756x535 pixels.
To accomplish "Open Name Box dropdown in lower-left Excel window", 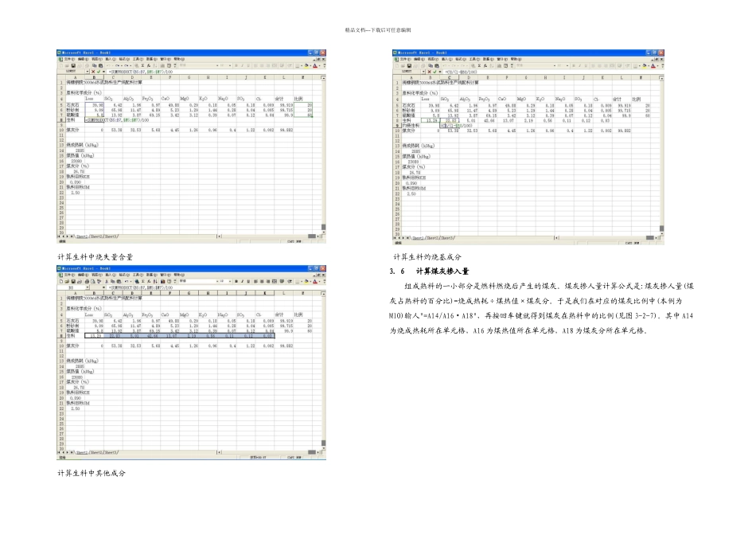I will (88, 287).
